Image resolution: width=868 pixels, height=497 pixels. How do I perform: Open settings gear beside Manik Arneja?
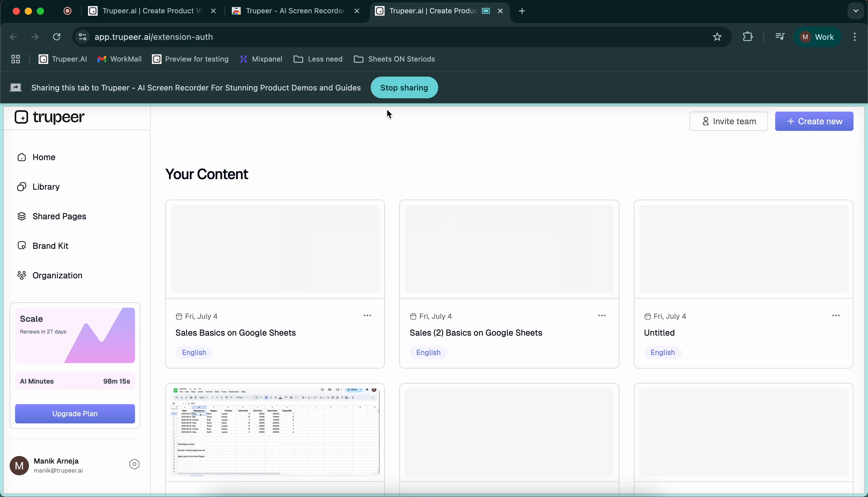[x=134, y=464]
